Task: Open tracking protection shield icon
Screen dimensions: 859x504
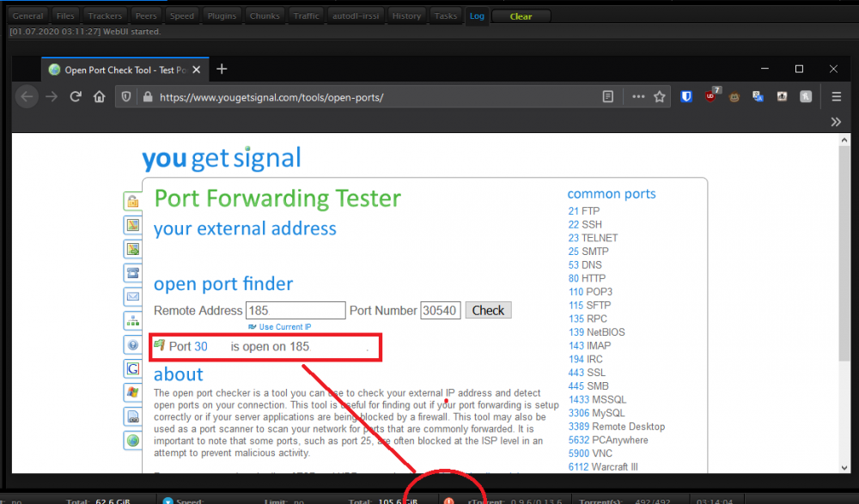Action: [126, 97]
